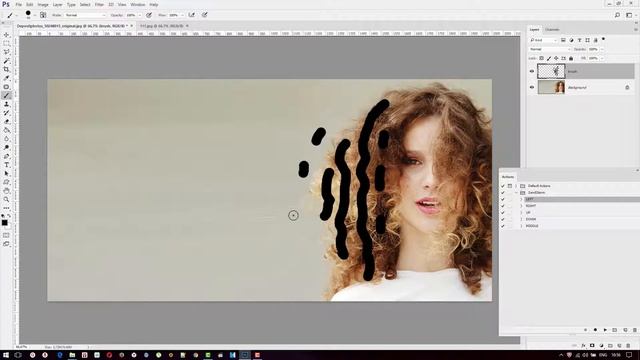Filter layers by type layer icon

tap(579, 40)
